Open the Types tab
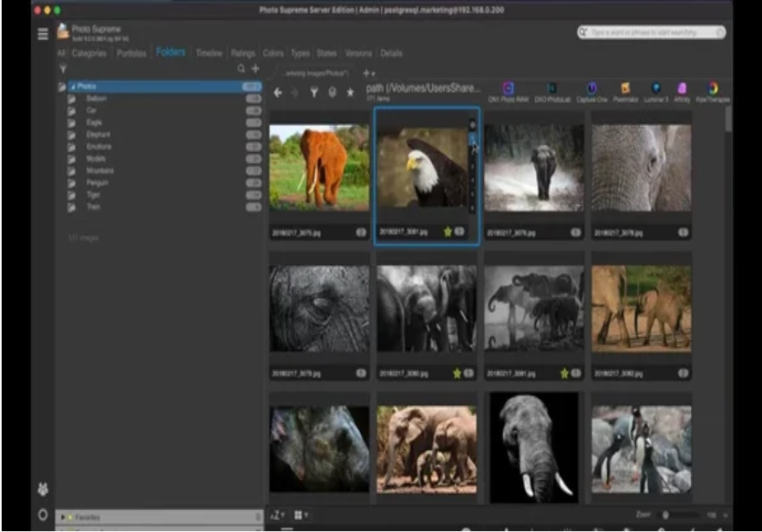The height and width of the screenshot is (532, 762). pos(300,54)
